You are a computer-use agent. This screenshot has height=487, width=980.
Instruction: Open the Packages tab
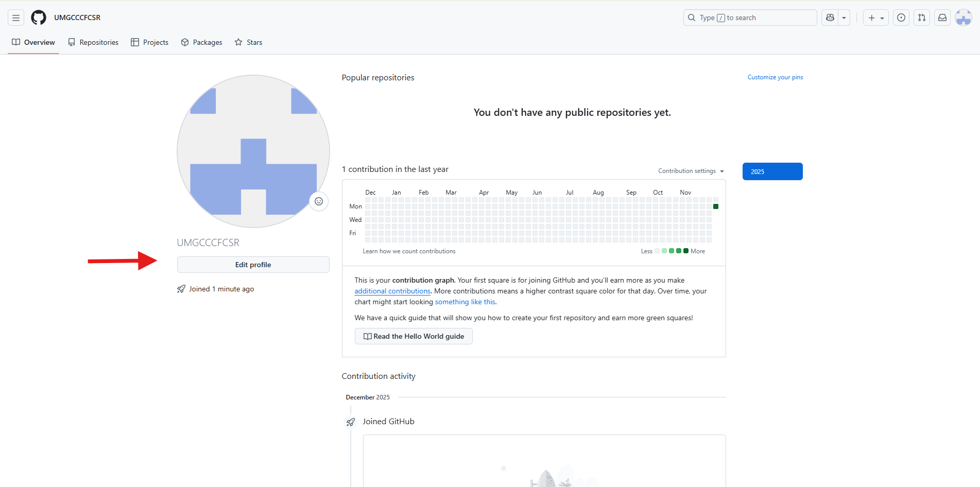click(202, 42)
